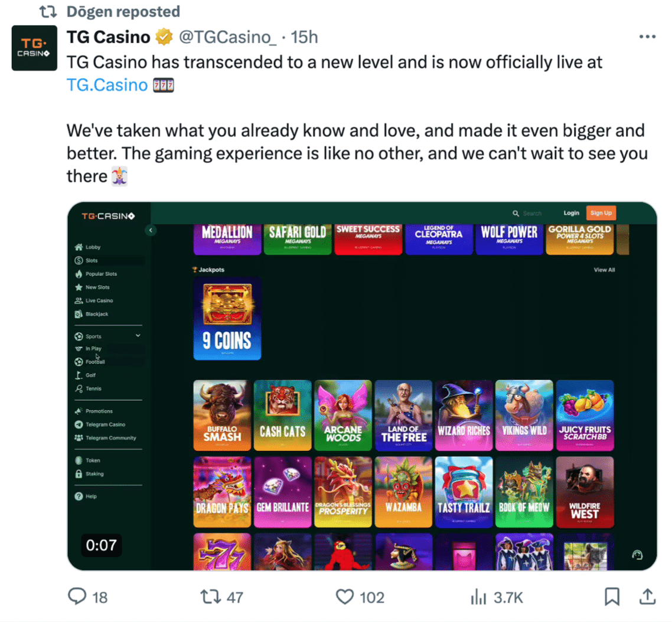The height and width of the screenshot is (622, 672).
Task: Like the tweet with the heart icon
Action: pyautogui.click(x=345, y=597)
